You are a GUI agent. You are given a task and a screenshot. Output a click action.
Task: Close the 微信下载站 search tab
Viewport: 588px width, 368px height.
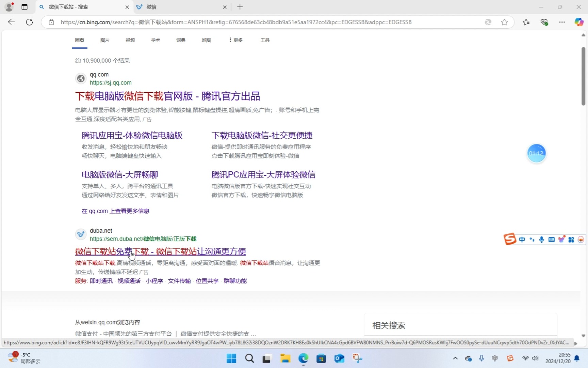pyautogui.click(x=127, y=7)
